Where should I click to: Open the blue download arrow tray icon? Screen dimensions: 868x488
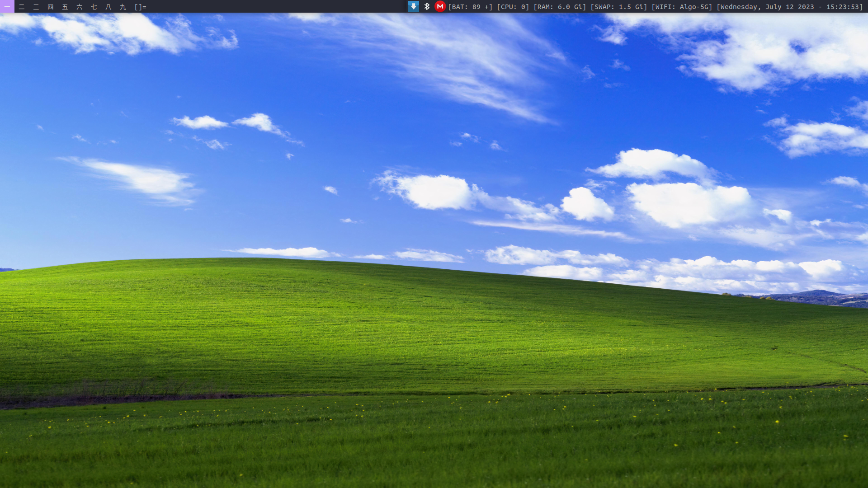(x=414, y=6)
